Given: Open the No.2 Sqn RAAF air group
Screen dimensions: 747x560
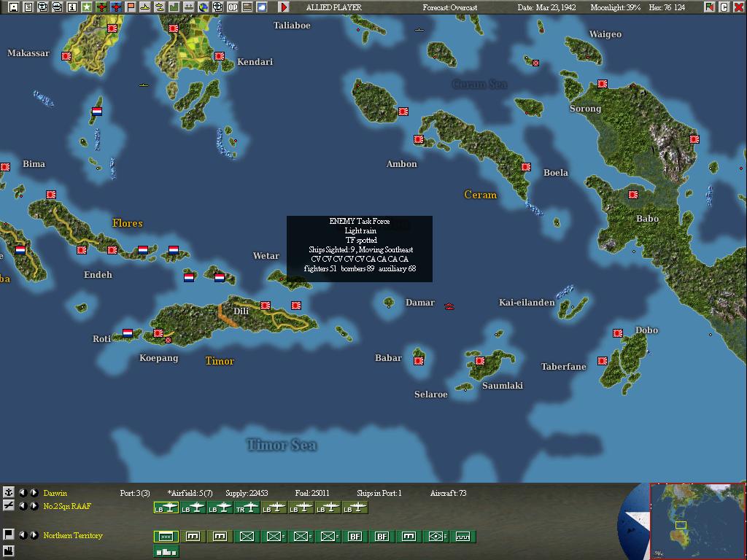Looking at the screenshot, I should click(67, 506).
